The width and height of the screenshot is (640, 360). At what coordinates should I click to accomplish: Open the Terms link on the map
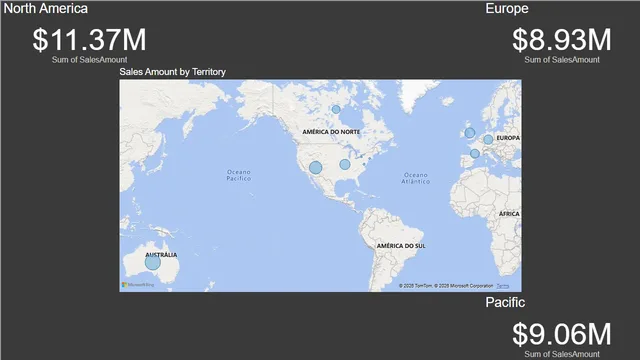(502, 286)
